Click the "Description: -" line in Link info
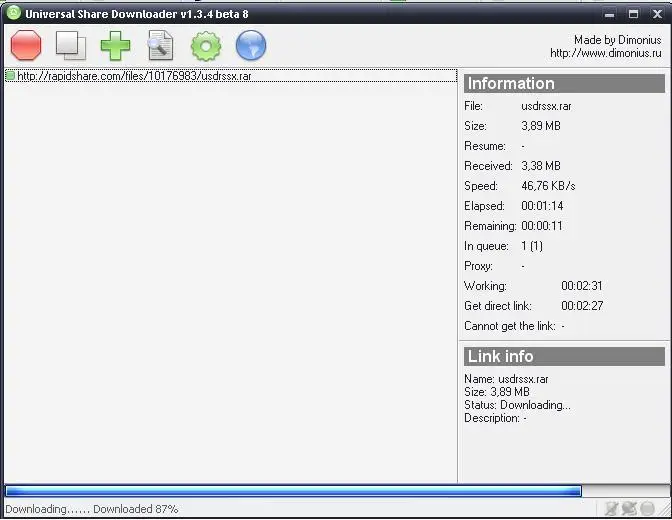 pyautogui.click(x=495, y=418)
